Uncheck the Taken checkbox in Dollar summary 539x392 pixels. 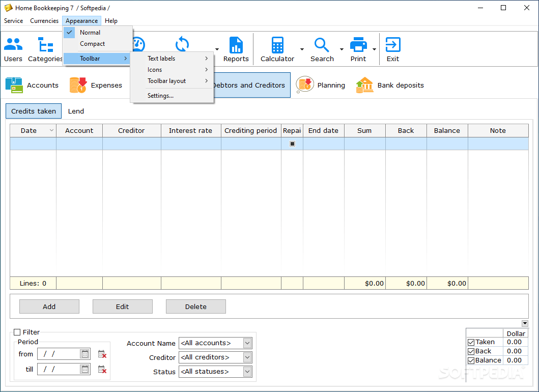click(471, 342)
